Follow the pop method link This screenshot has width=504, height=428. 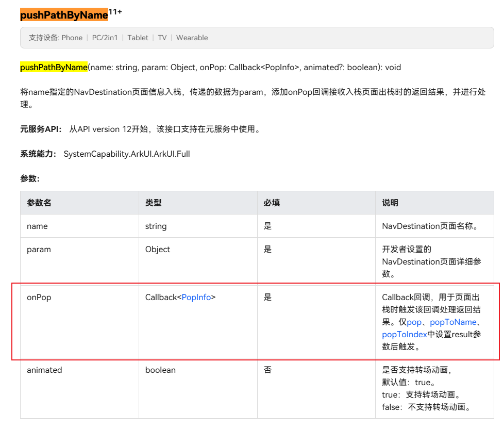pyautogui.click(x=414, y=322)
